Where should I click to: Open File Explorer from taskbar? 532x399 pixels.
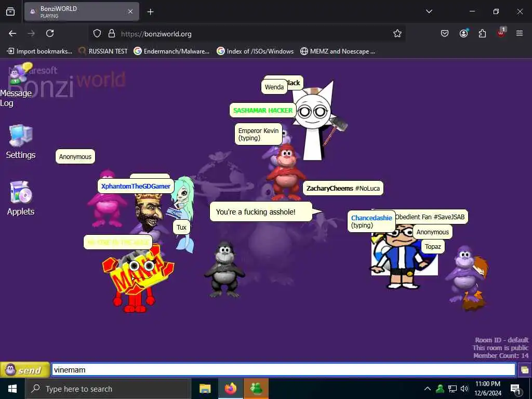click(205, 389)
